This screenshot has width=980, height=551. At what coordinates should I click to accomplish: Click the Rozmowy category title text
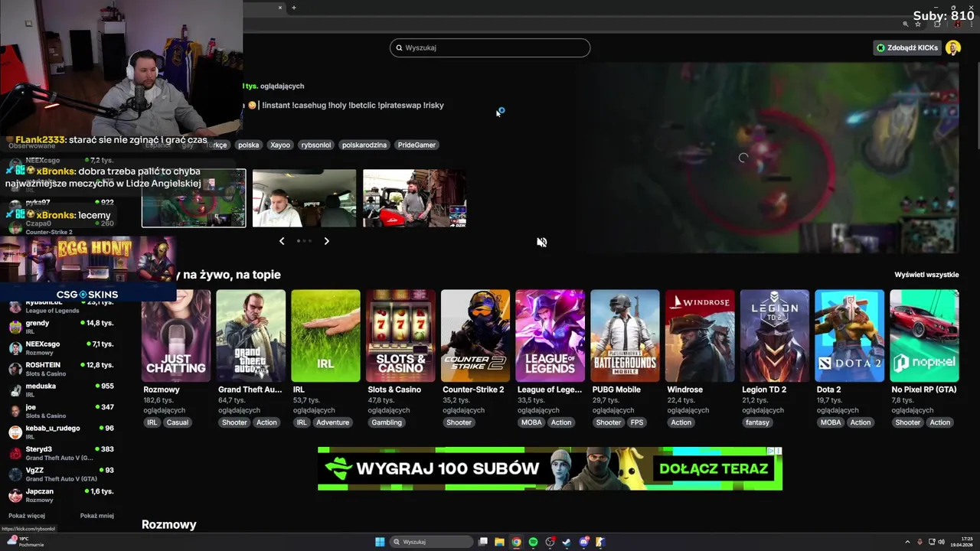coord(162,390)
